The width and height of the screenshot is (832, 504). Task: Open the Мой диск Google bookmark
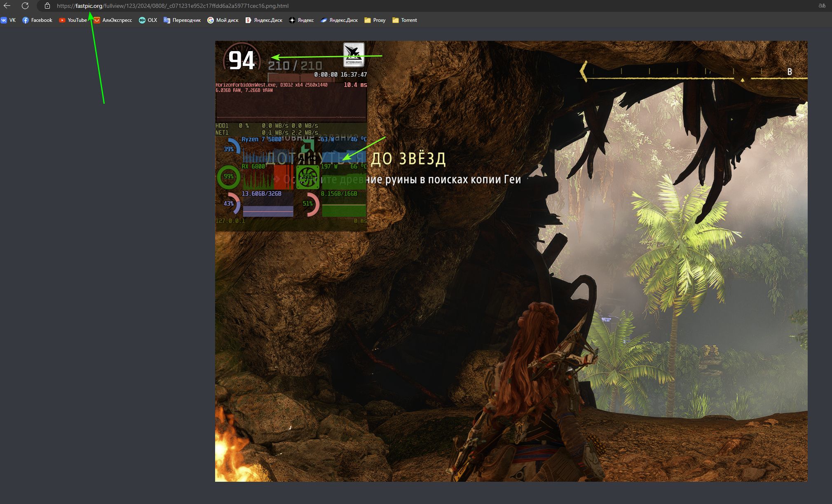pos(223,20)
